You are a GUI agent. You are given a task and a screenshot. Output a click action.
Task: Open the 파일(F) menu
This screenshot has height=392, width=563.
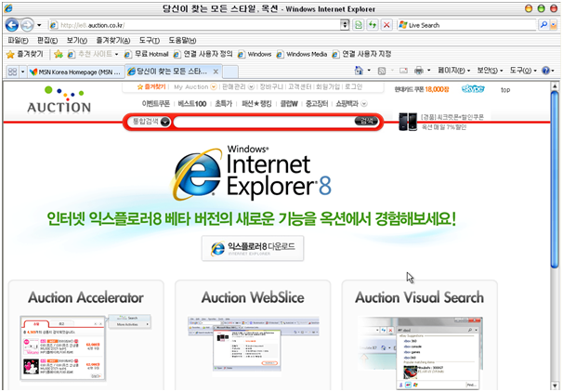click(x=18, y=40)
